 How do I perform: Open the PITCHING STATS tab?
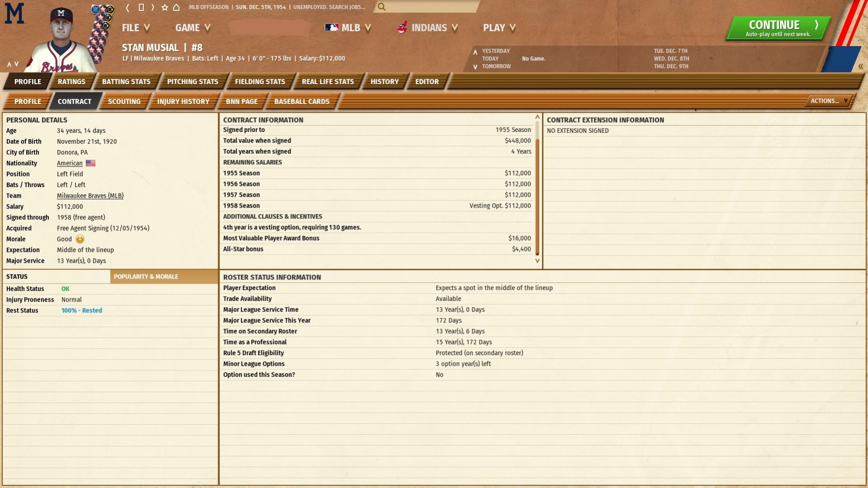(193, 81)
